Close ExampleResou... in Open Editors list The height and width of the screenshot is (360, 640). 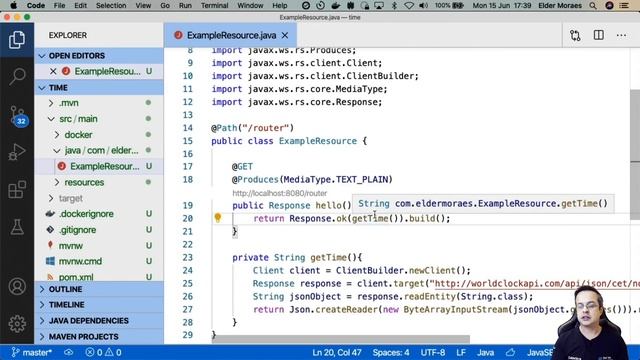pos(53,71)
